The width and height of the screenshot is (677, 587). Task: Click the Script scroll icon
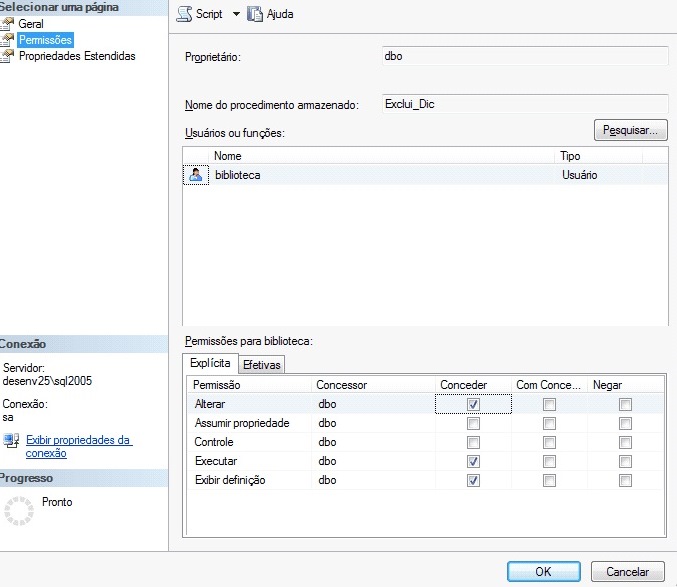pos(184,14)
